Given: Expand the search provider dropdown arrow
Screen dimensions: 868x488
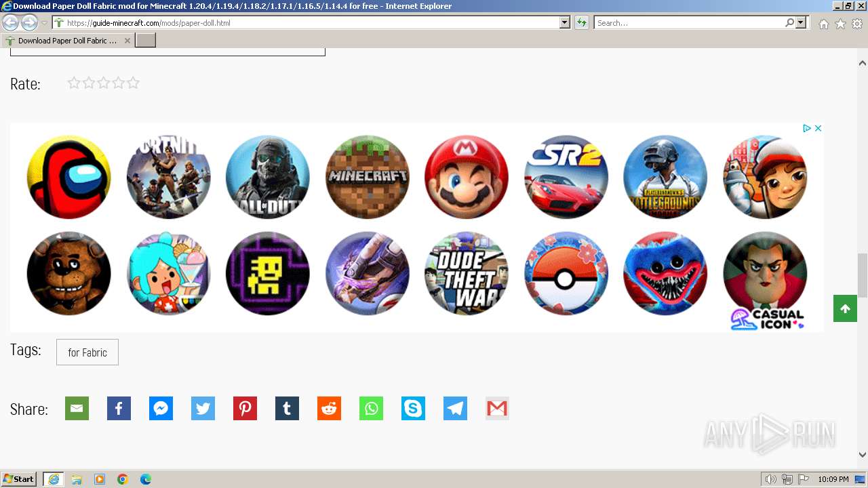Looking at the screenshot, I should pos(801,23).
